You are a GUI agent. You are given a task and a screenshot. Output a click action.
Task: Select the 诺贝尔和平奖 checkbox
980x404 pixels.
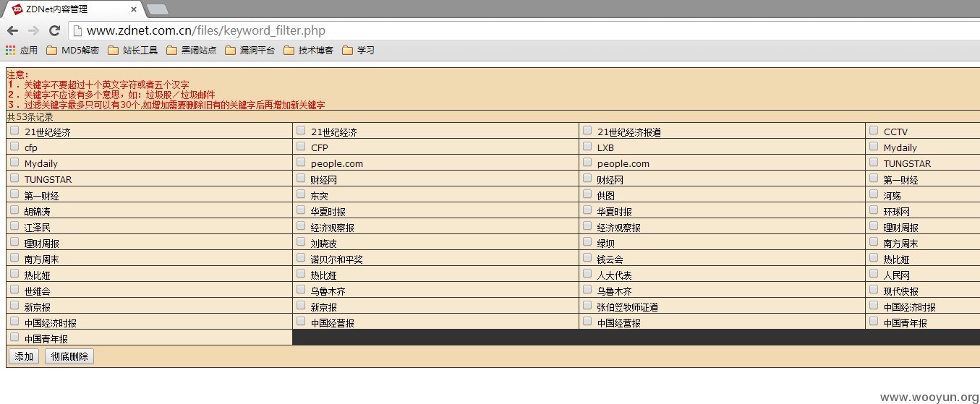click(301, 258)
